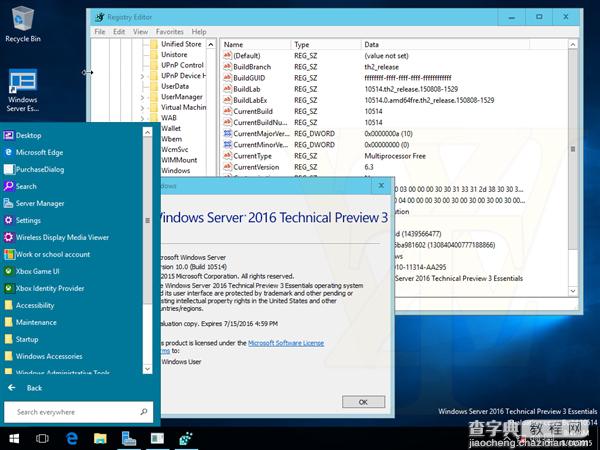
Task: Open the View menu in Registry Editor
Action: pyautogui.click(x=140, y=32)
